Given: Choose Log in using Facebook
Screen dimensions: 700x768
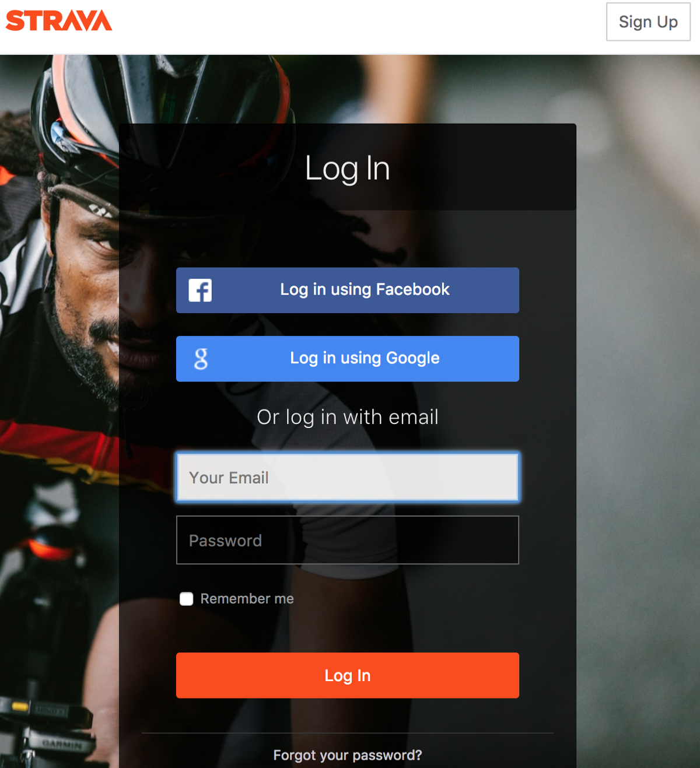Looking at the screenshot, I should pyautogui.click(x=348, y=290).
